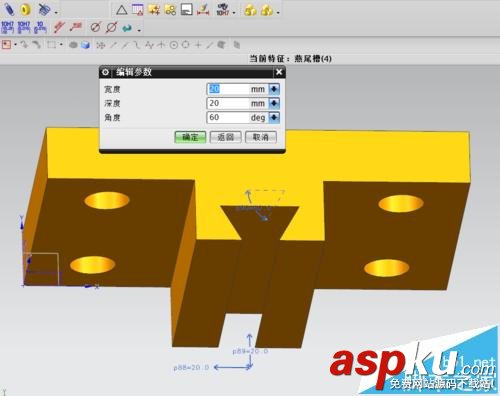
Task: Toggle the open circle snap icon
Action: (x=186, y=45)
